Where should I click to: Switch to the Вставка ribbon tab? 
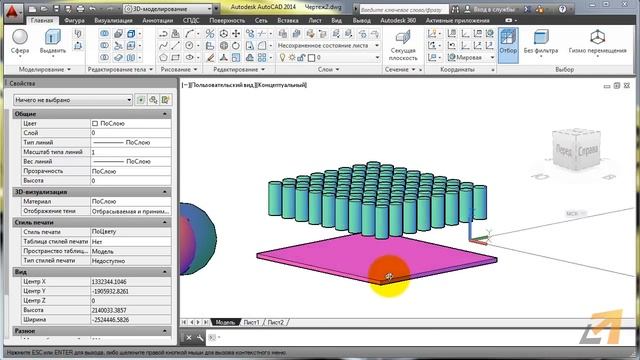tap(287, 20)
